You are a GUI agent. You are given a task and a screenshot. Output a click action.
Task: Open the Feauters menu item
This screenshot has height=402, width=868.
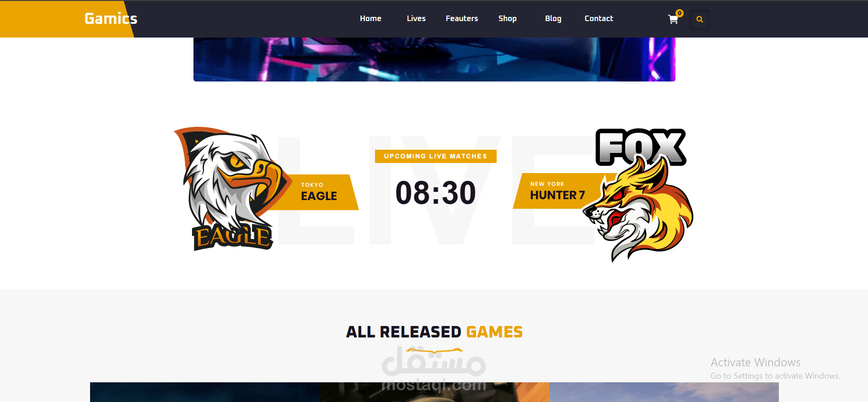(462, 18)
